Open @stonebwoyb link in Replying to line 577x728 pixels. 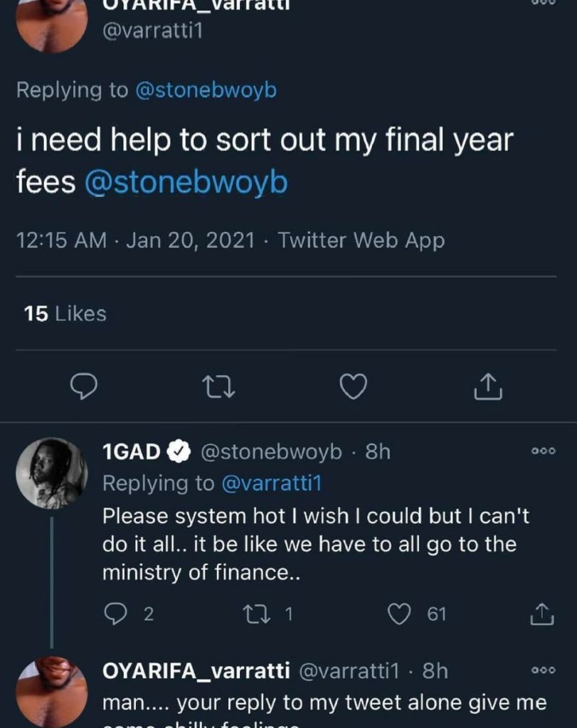point(206,90)
